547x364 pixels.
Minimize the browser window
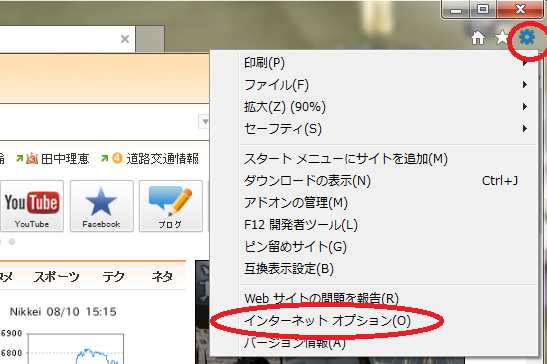coord(456,9)
